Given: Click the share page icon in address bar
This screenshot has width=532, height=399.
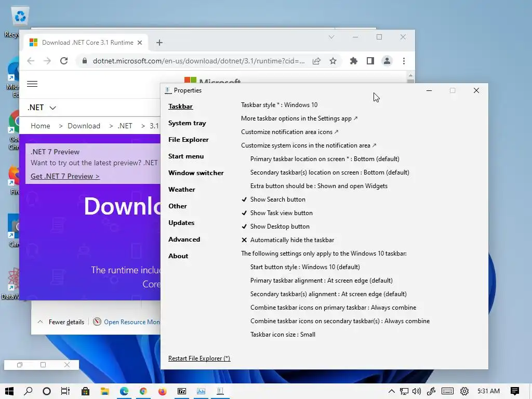Looking at the screenshot, I should coord(316,61).
